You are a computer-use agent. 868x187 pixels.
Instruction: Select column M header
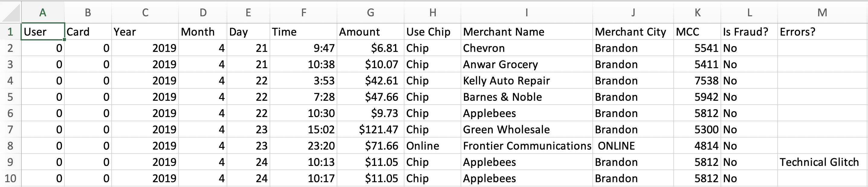[x=822, y=12]
